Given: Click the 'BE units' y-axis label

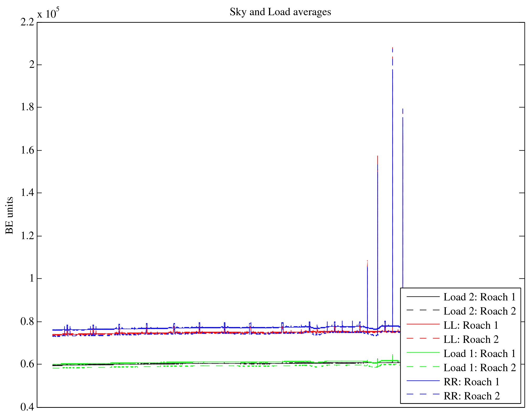Looking at the screenshot, I should (9, 215).
